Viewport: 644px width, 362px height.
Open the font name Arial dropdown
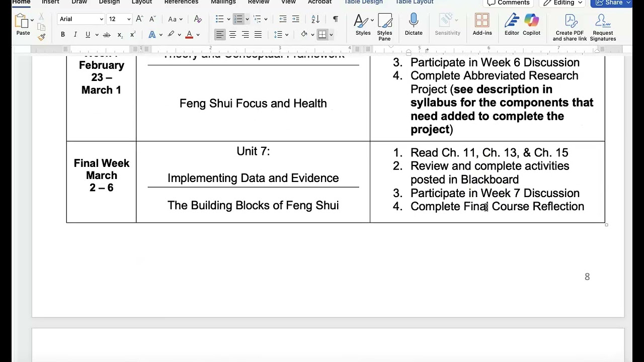coord(101,19)
